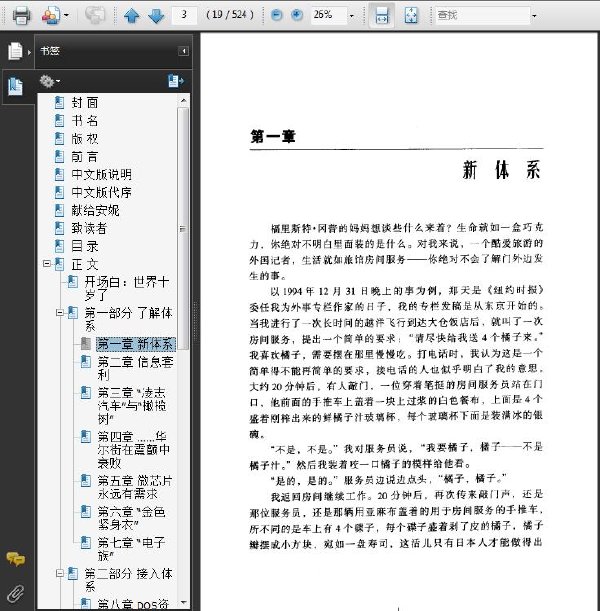The height and width of the screenshot is (611, 600).
Task: Open the 开场白：世界十岁了 bookmark
Action: click(x=127, y=288)
